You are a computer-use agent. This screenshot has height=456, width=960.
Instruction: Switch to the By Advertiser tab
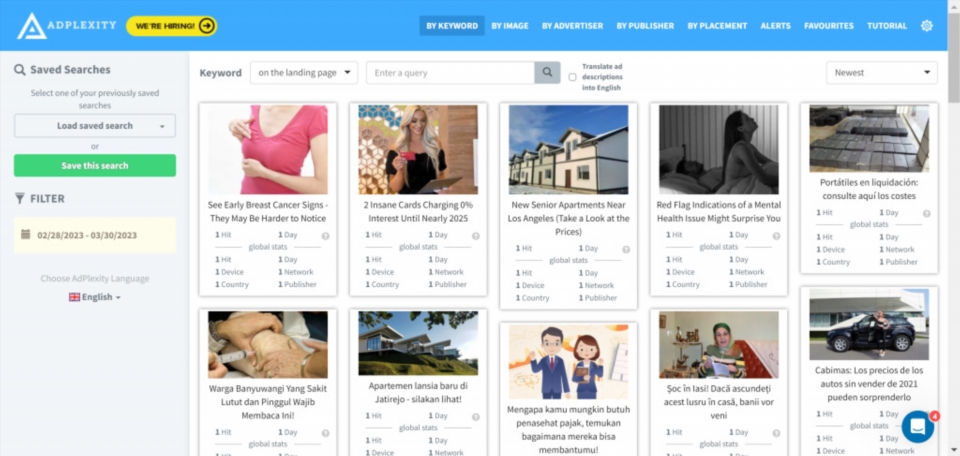(x=572, y=26)
